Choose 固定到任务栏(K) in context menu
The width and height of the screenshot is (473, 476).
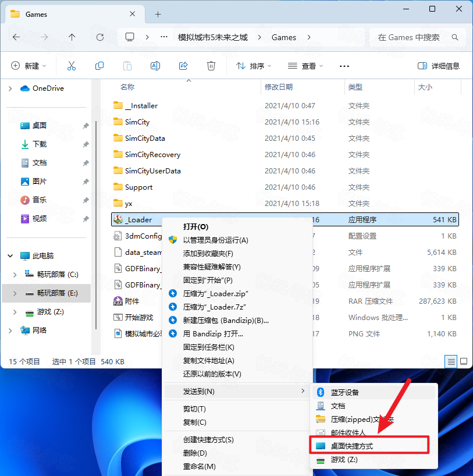click(x=238, y=347)
